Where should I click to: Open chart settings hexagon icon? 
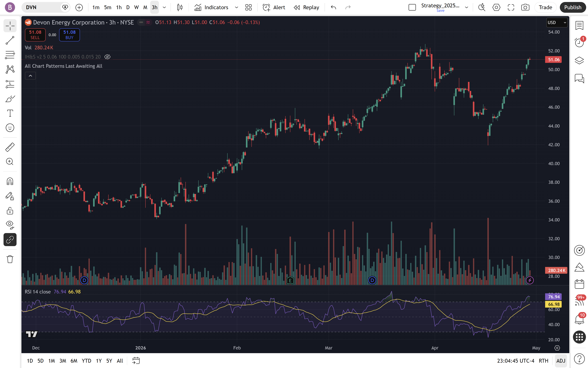pyautogui.click(x=496, y=8)
